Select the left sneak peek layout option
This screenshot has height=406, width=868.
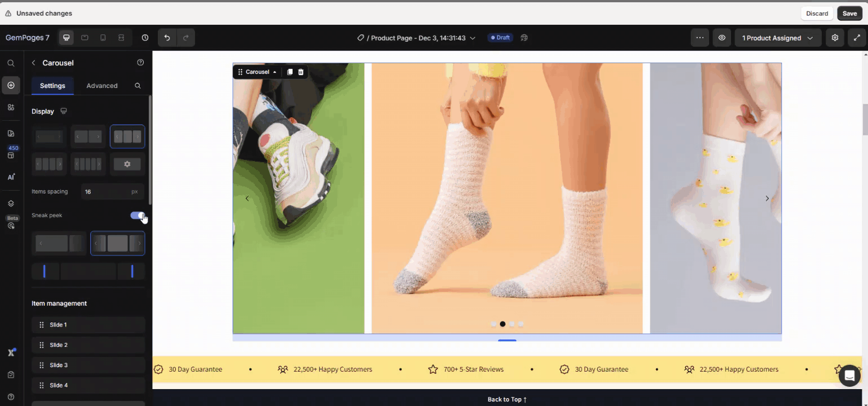(59, 243)
